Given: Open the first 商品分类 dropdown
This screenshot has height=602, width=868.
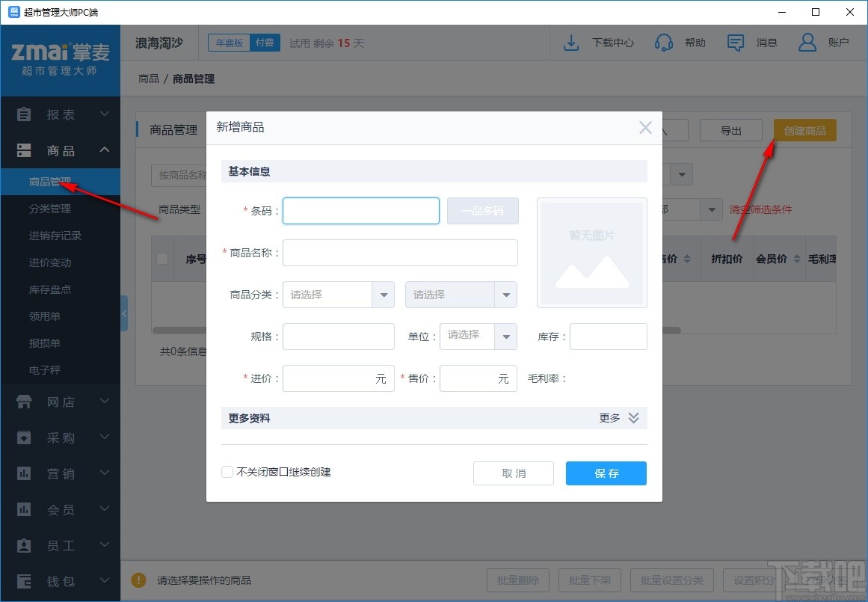Looking at the screenshot, I should 384,295.
